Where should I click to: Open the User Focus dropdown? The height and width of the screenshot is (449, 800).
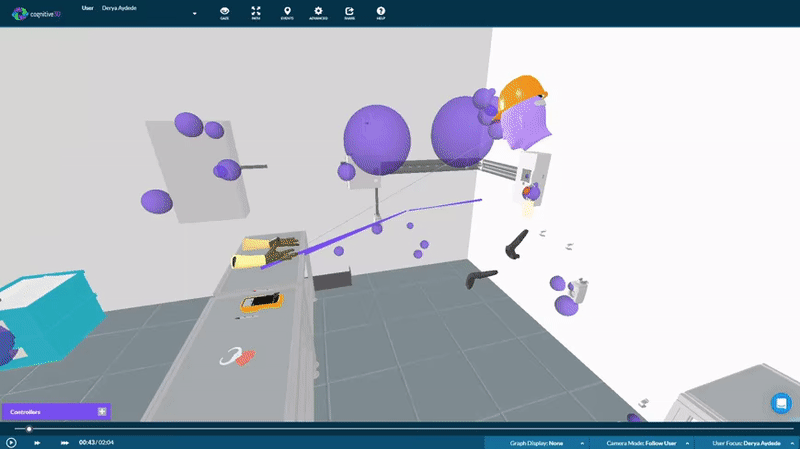click(749, 442)
